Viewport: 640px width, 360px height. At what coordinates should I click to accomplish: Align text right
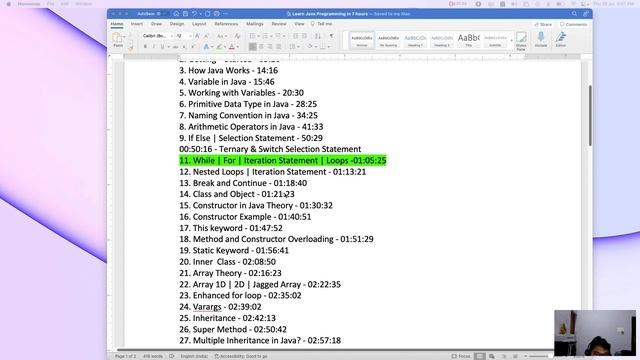270,47
